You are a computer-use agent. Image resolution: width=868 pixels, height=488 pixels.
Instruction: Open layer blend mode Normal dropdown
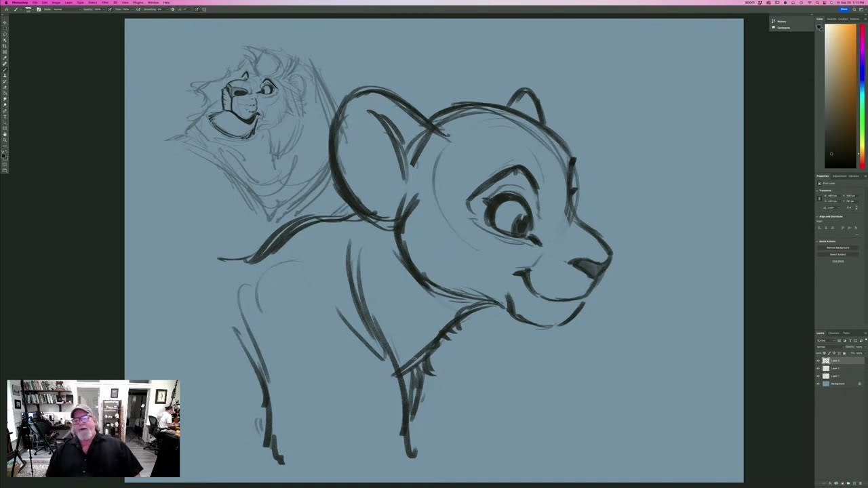(830, 347)
